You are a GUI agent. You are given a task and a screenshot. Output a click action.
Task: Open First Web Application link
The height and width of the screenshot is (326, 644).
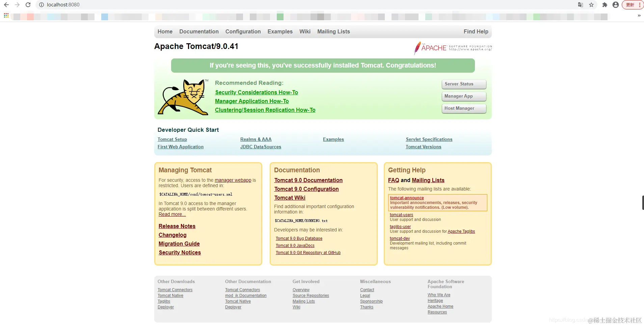[x=181, y=147]
